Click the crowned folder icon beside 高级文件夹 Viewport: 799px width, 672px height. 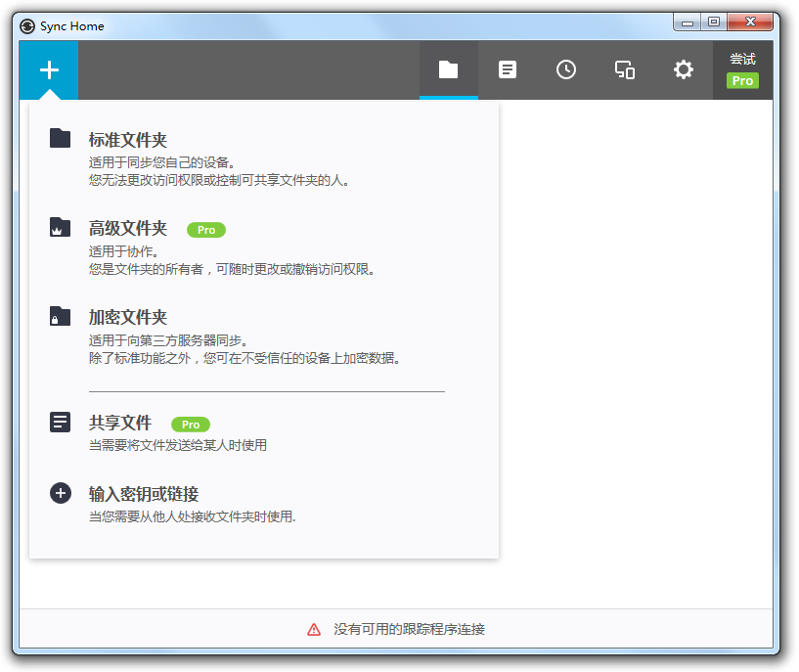click(60, 227)
